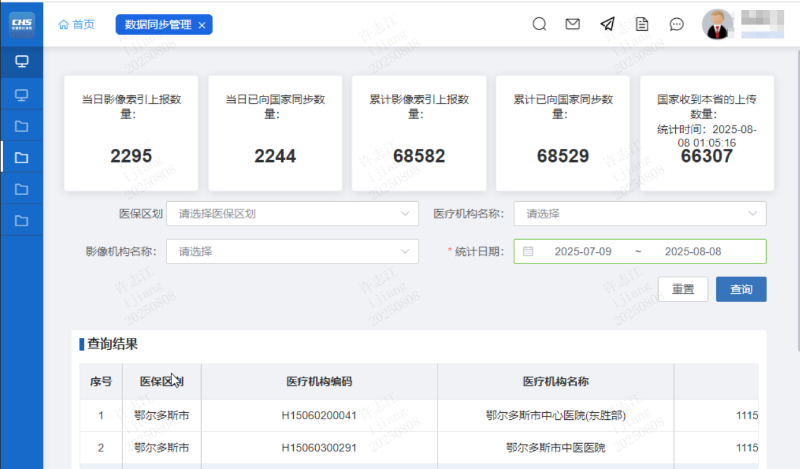The image size is (800, 469).
Task: Select the highlighted monitor icon in sidebar
Action: click(21, 62)
